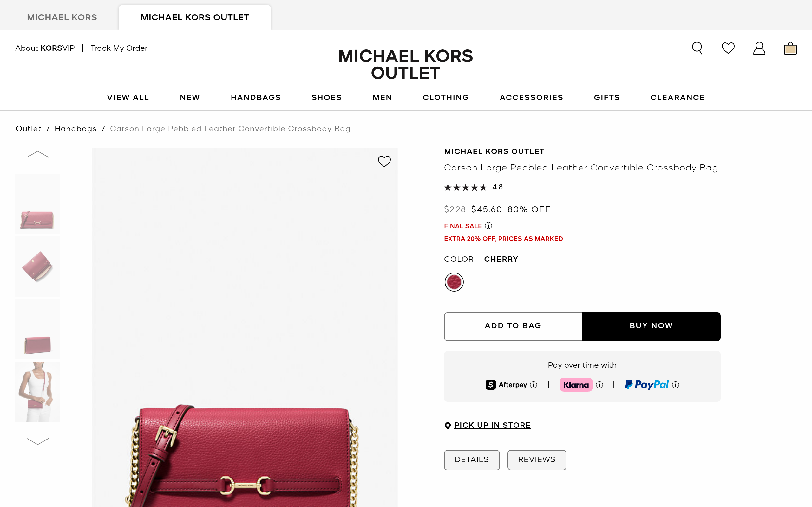Open the Handbags navigation menu
This screenshot has height=507, width=812.
[256, 98]
